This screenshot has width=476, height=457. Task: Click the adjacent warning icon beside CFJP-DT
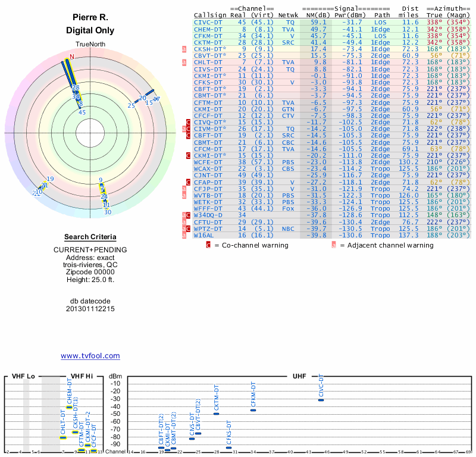184,189
